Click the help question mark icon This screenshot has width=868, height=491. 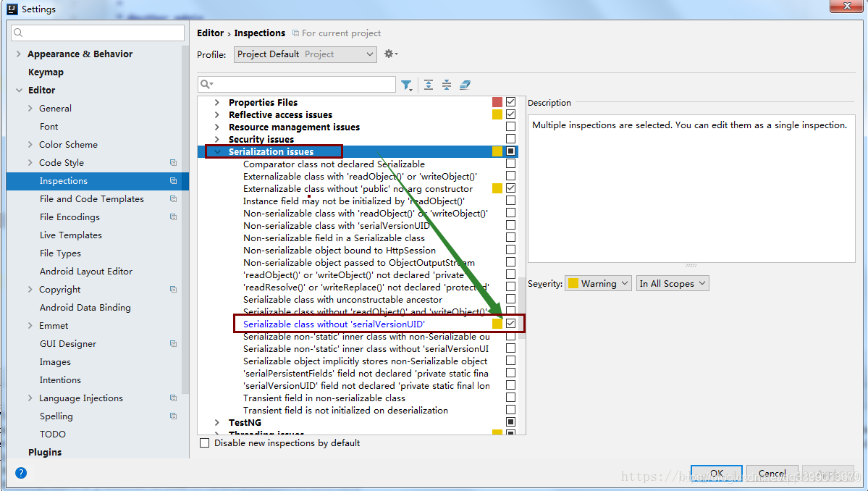(x=21, y=473)
